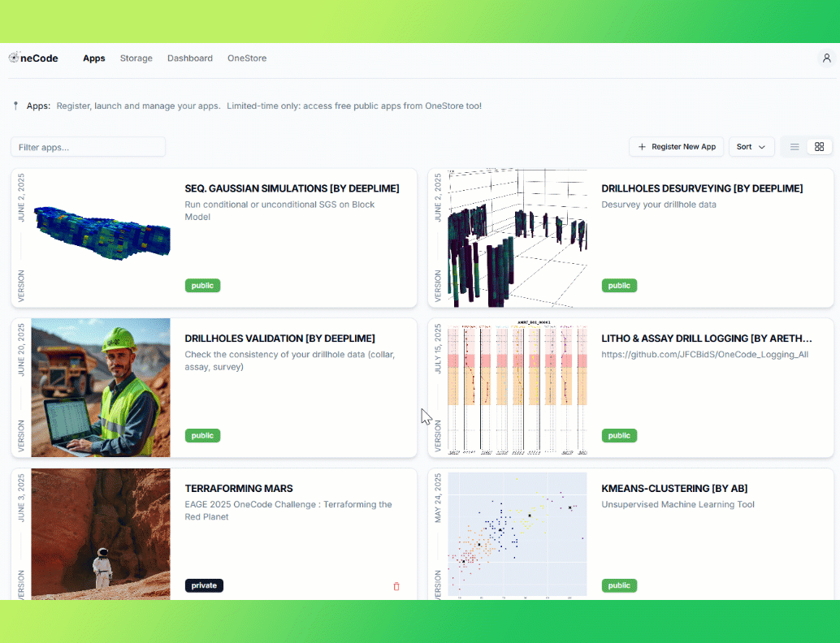The height and width of the screenshot is (643, 840).
Task: Open KMeans-Clustering scatter plot thumbnail
Action: click(x=517, y=534)
